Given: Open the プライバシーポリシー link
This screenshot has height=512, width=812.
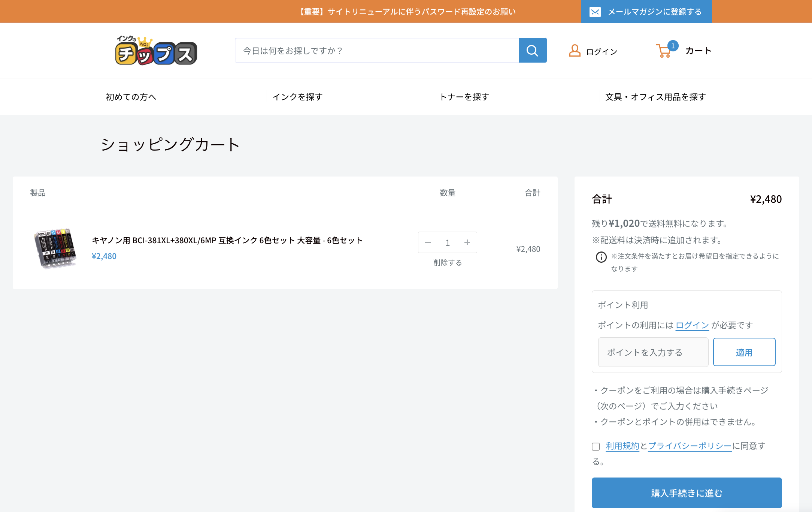Looking at the screenshot, I should coord(690,446).
